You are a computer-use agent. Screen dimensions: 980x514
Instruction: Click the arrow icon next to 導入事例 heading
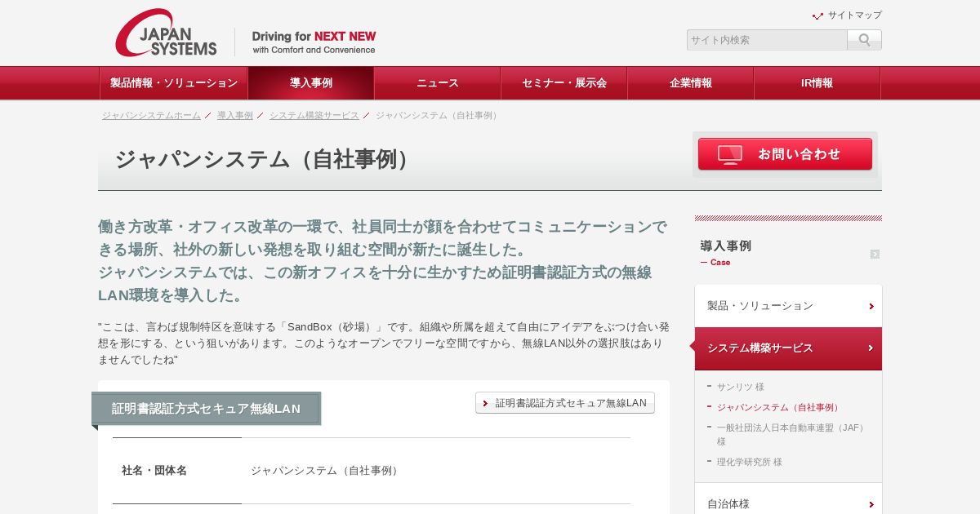(875, 254)
